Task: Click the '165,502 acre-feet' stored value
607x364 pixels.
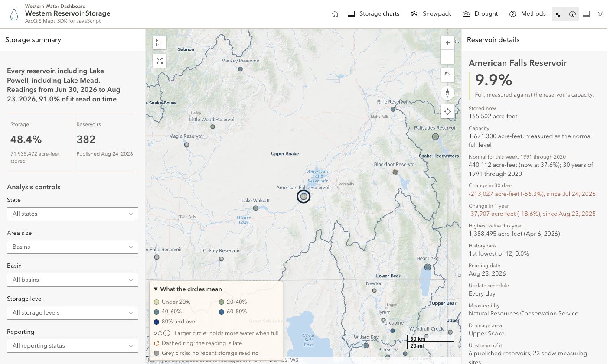Action: (x=493, y=116)
